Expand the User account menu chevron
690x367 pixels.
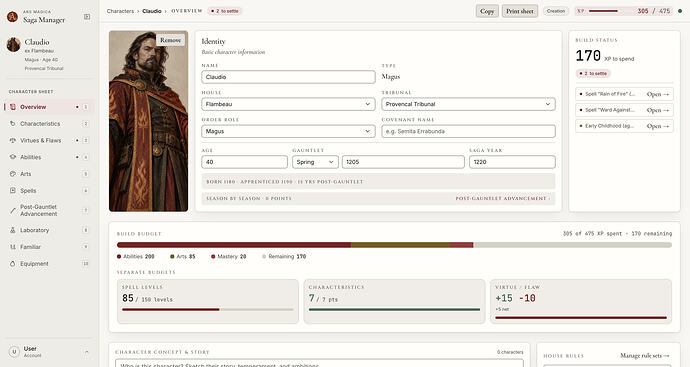click(x=87, y=352)
